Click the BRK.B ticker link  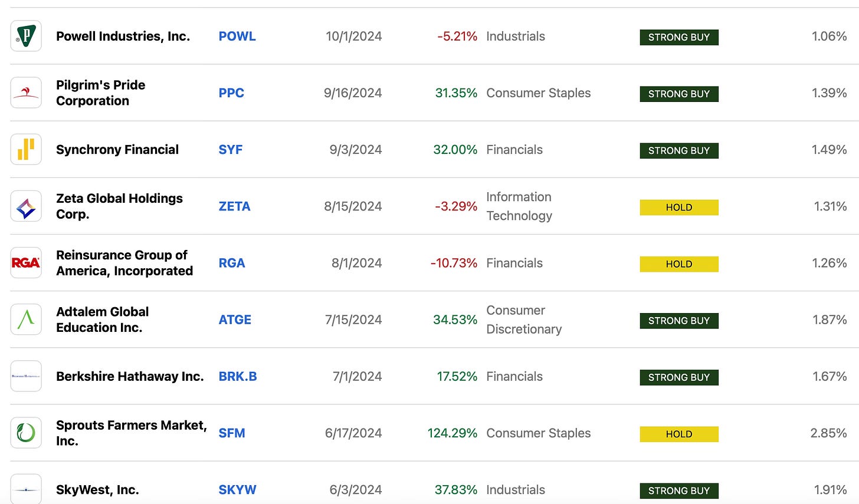238,376
